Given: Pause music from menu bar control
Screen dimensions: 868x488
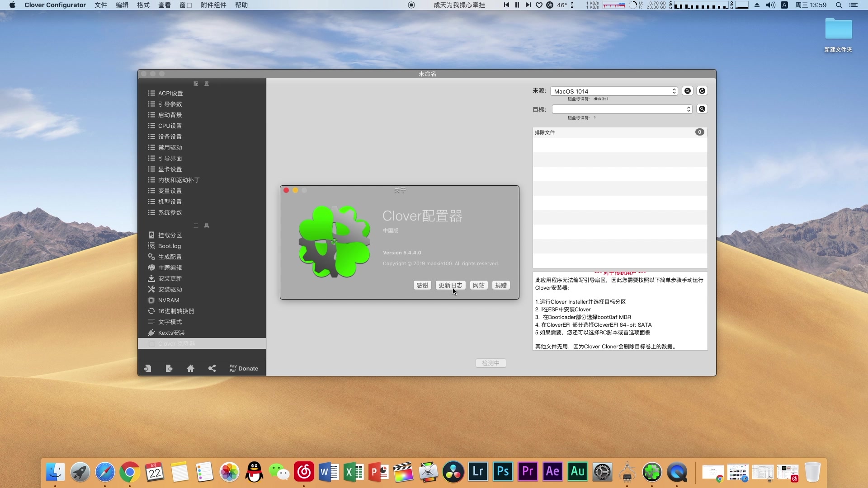Looking at the screenshot, I should tap(517, 5).
